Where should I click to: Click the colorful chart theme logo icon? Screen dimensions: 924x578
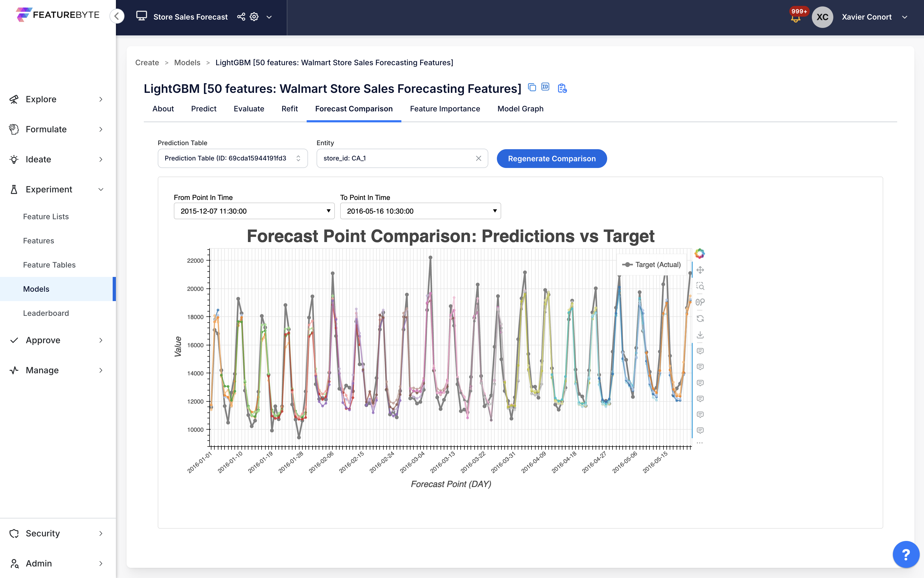click(x=700, y=253)
